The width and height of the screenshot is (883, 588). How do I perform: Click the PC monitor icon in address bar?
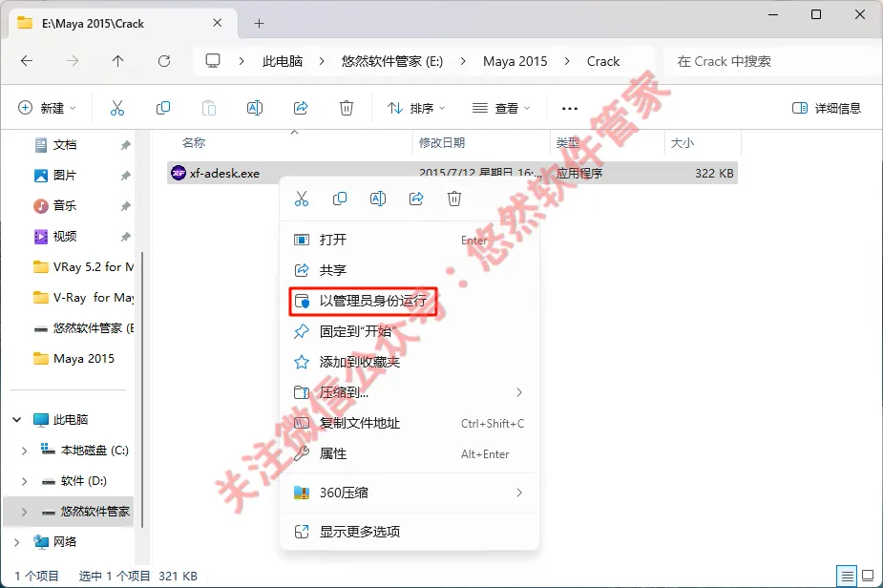pyautogui.click(x=213, y=61)
